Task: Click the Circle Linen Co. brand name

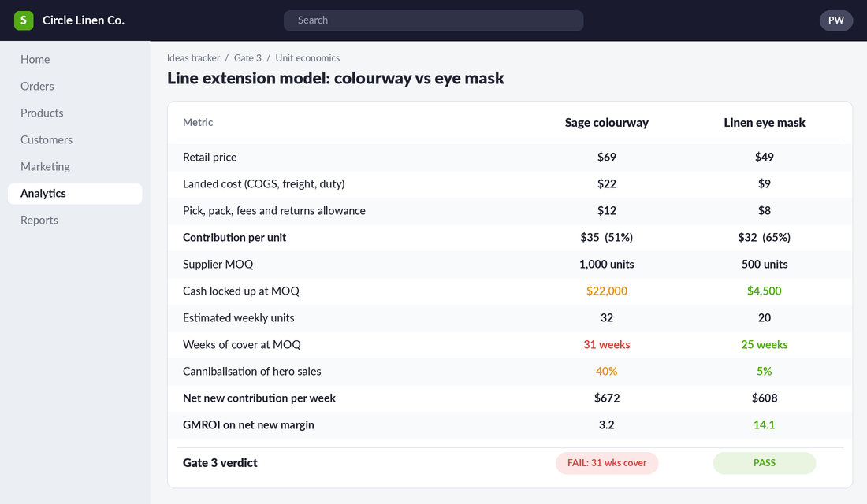Action: (x=84, y=20)
